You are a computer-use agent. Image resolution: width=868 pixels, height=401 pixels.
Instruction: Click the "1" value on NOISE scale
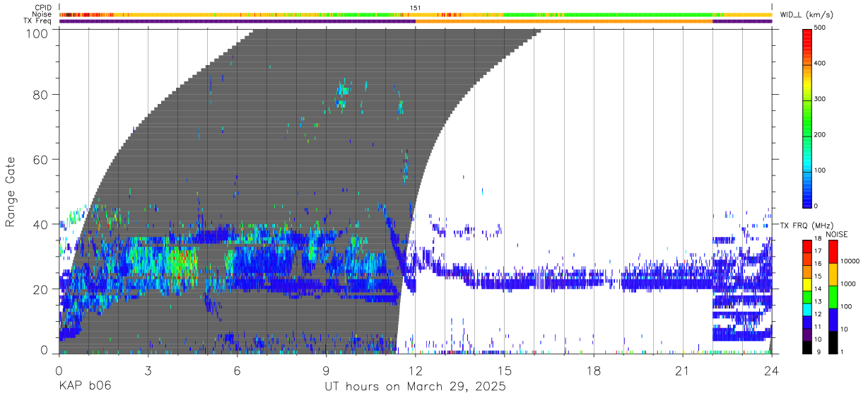[843, 352]
